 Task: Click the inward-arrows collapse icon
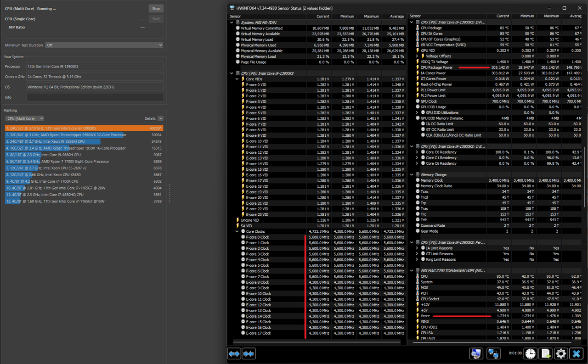pos(249,353)
